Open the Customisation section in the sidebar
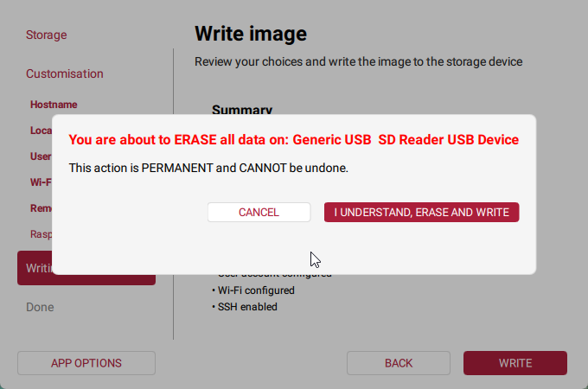 64,74
